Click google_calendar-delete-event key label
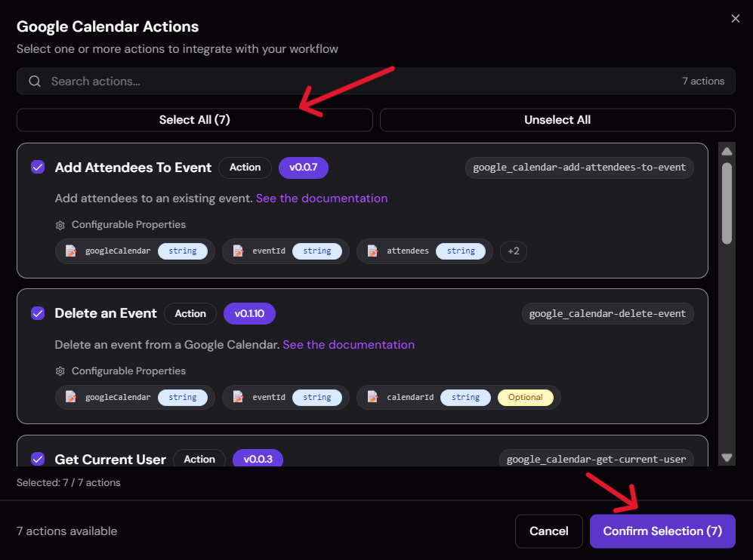Viewport: 753px width, 560px height. (x=607, y=314)
